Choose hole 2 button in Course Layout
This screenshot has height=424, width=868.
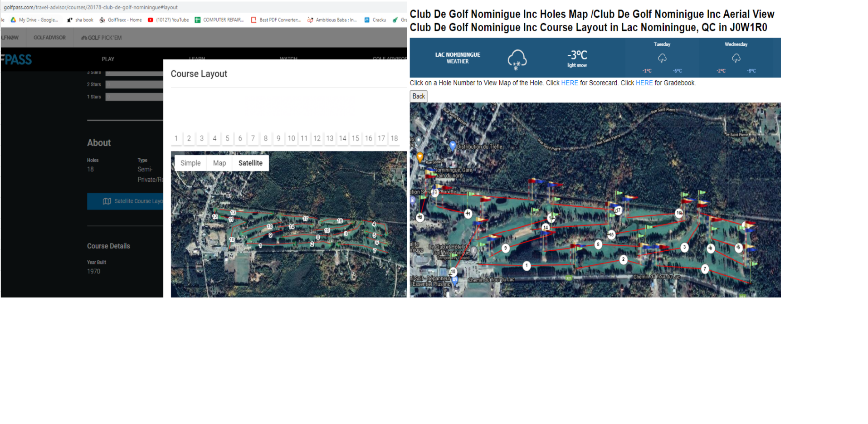[x=189, y=138]
